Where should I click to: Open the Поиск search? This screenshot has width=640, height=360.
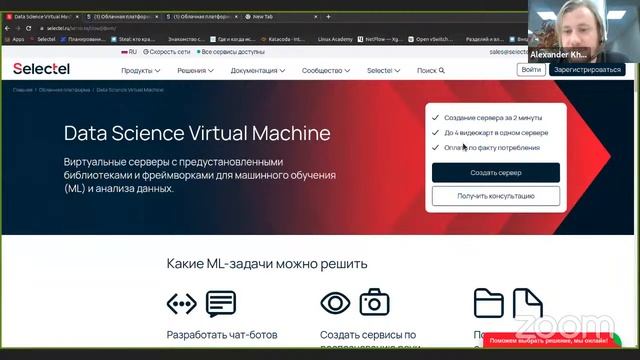431,71
